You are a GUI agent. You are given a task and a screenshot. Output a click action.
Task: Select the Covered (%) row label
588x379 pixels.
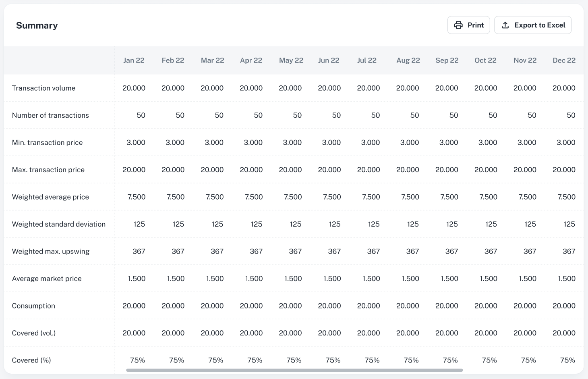click(x=31, y=360)
